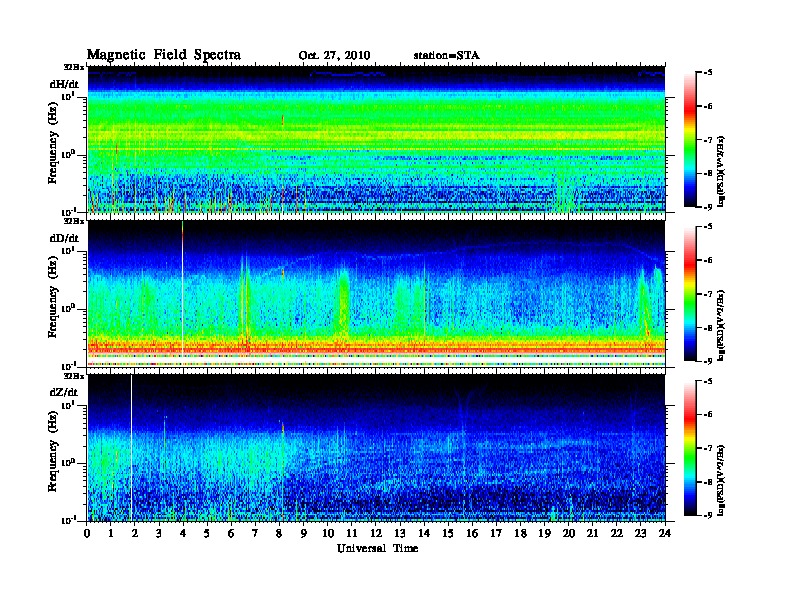This screenshot has width=792, height=612.
Task: Click the color scale bar beside dD/dt panel
Action: pos(690,294)
